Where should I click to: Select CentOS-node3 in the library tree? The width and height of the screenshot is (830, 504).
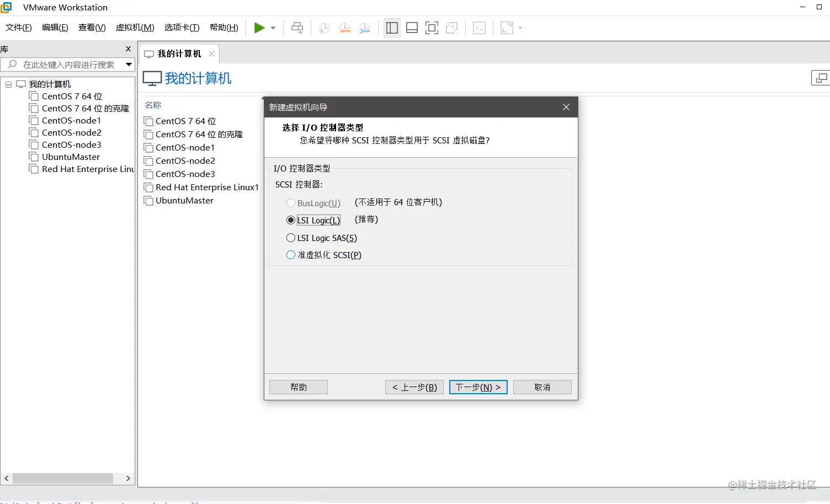72,145
